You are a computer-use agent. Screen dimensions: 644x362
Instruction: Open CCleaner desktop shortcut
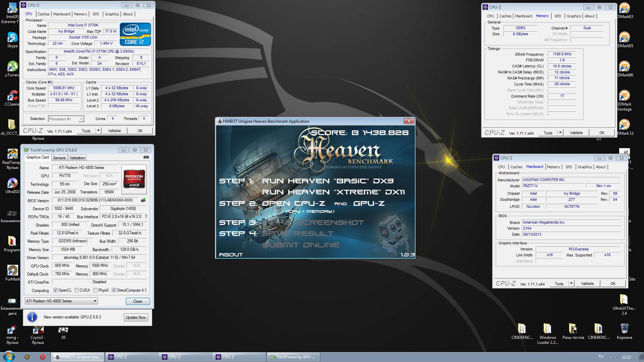[12, 98]
